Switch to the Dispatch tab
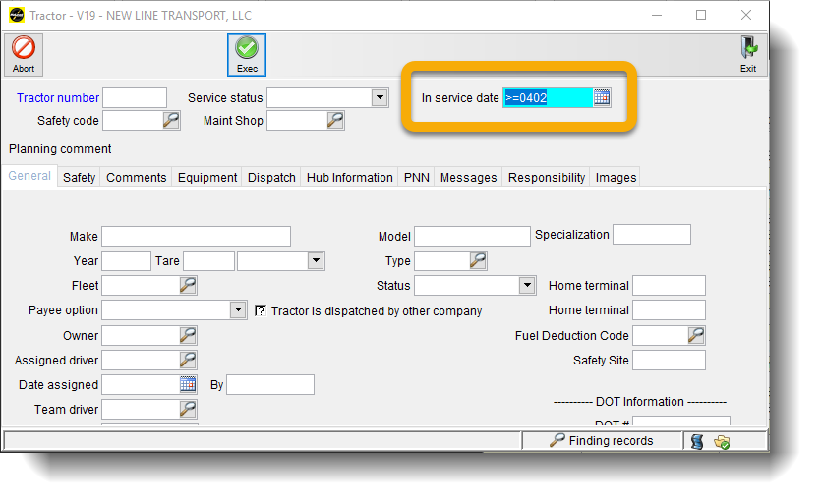This screenshot has width=821, height=504. (271, 178)
